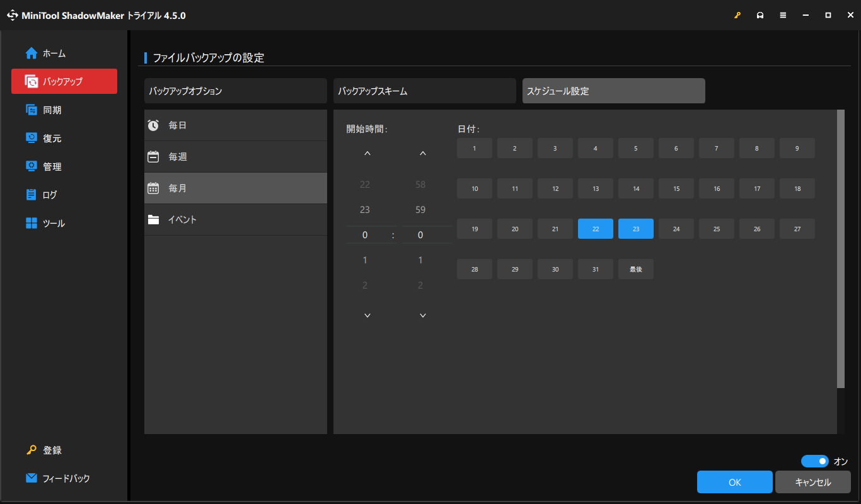Click minute down arrow
This screenshot has height=504, width=861.
point(423,315)
